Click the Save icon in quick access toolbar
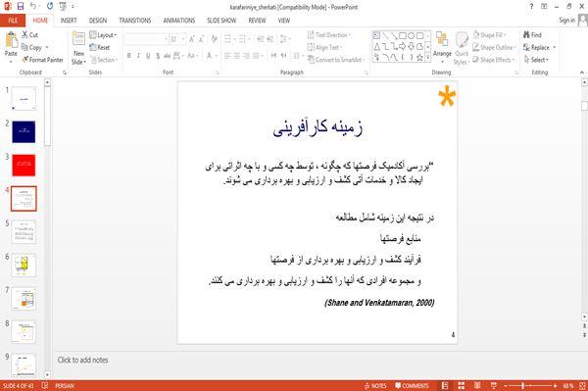This screenshot has width=588, height=391. pos(21,6)
